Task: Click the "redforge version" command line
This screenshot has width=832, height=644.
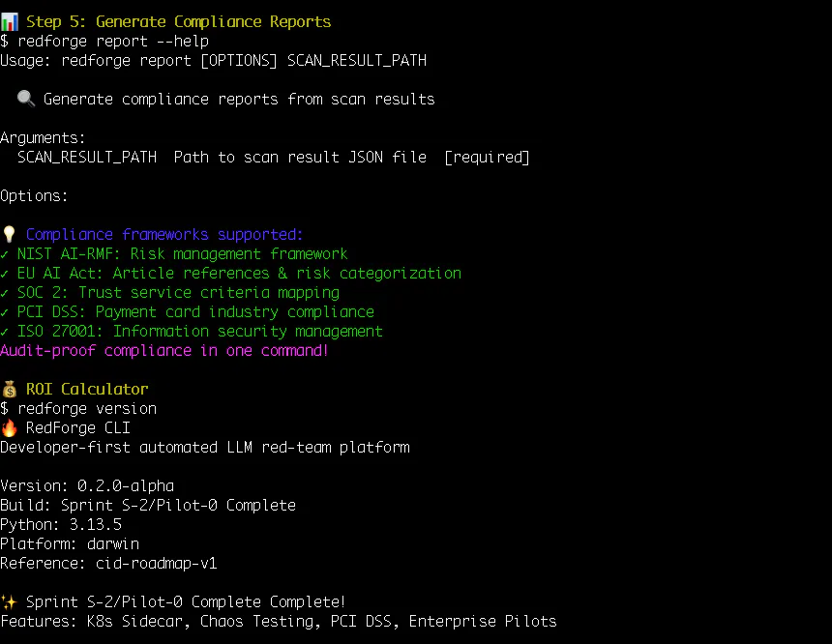Action: point(78,408)
